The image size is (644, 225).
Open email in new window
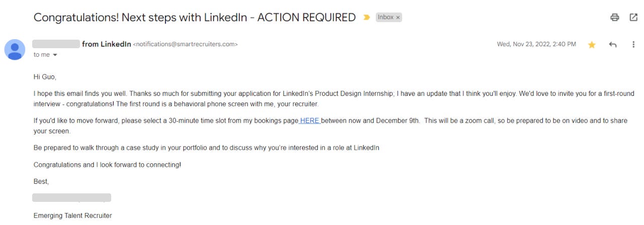click(633, 17)
